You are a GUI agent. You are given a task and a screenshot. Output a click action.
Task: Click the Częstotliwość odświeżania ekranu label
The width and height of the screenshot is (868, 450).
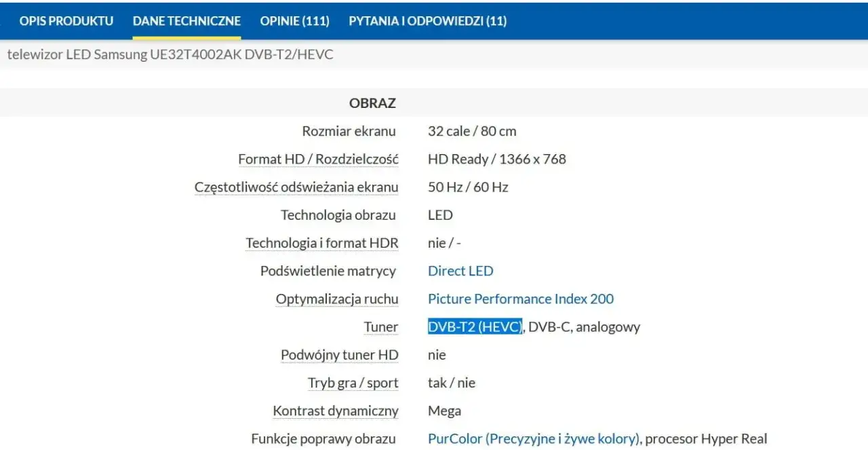point(296,187)
